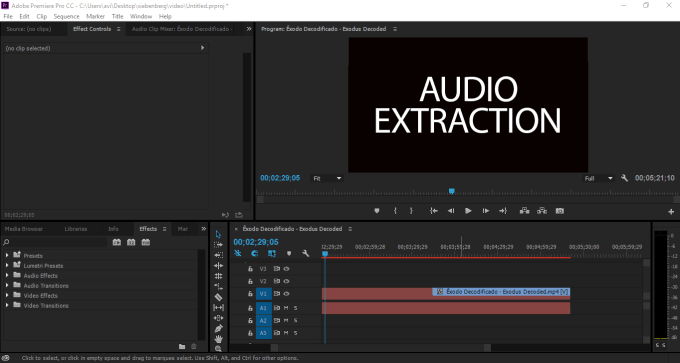Screen dimensions: 680x363
Task: Play the sequence in Program Monitor
Action: tap(468, 211)
